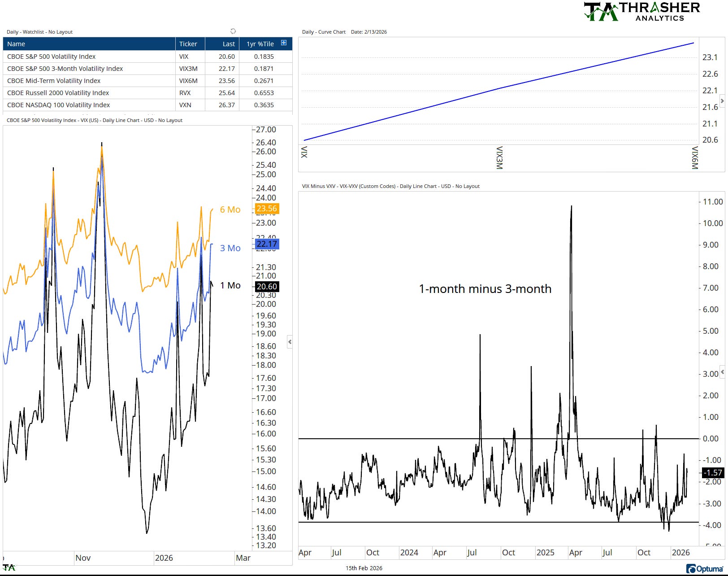The image size is (728, 576).
Task: Click the VIX Minus VXV chart title
Action: tap(390, 186)
